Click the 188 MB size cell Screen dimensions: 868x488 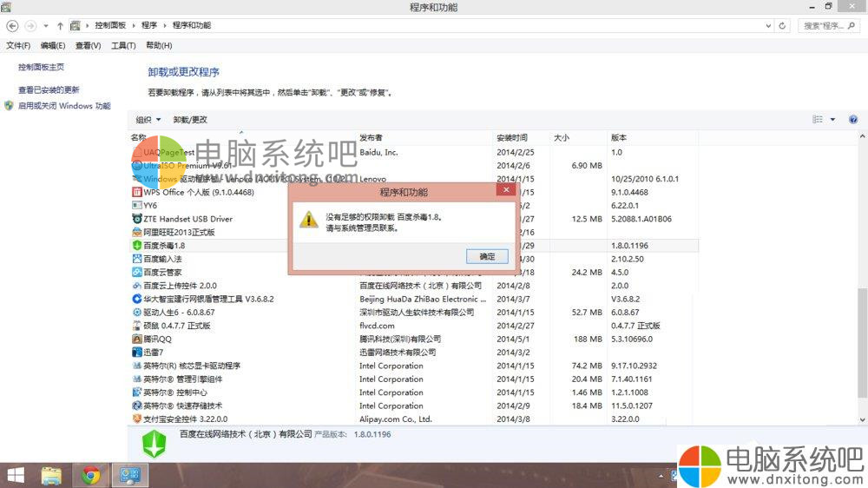588,339
